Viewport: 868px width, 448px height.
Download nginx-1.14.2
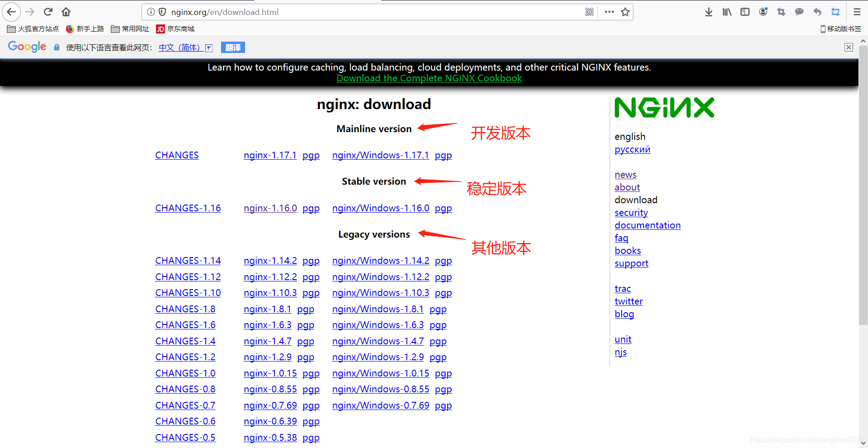click(270, 261)
